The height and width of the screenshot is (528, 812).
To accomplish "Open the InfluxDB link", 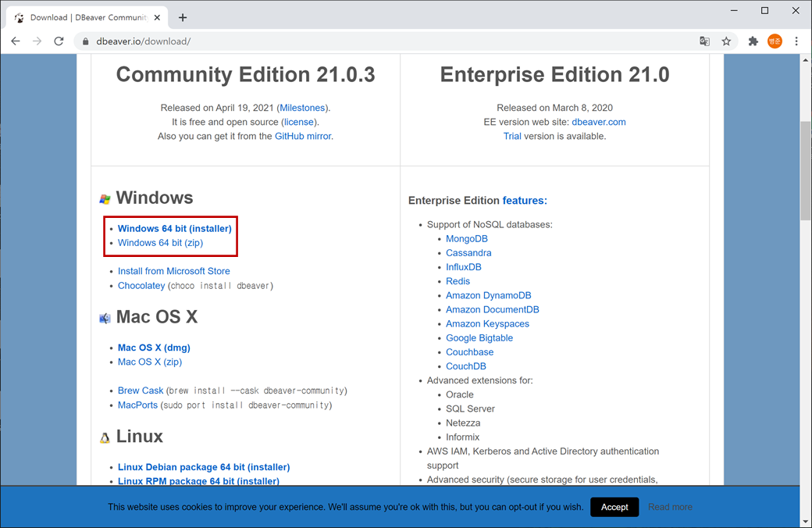I will (x=464, y=267).
